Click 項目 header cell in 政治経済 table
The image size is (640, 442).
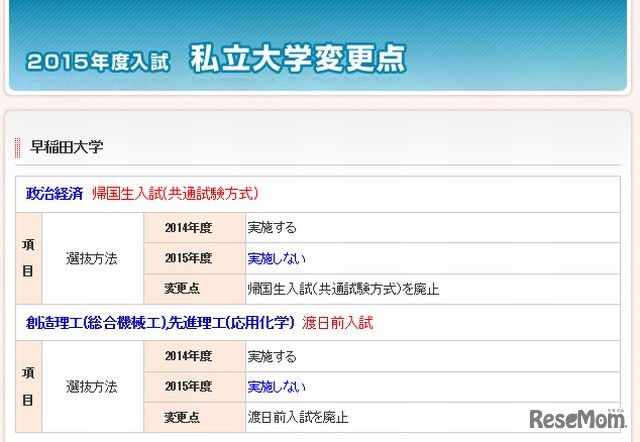click(29, 258)
